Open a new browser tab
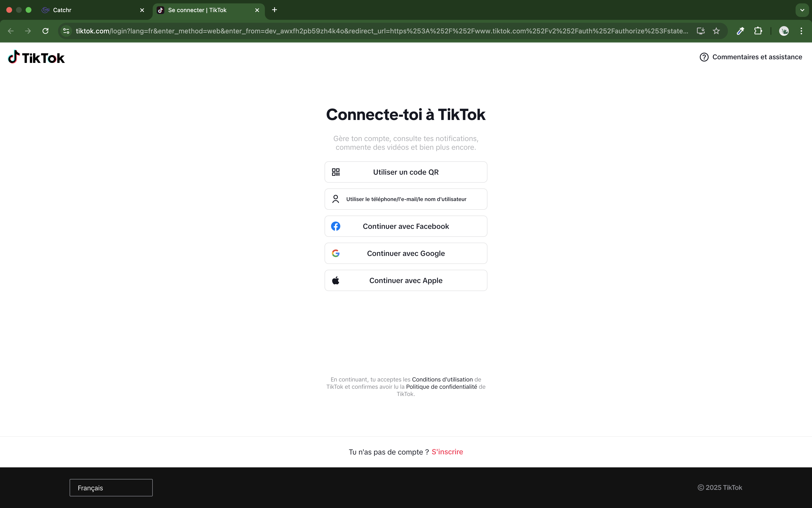The width and height of the screenshot is (812, 508). tap(275, 10)
